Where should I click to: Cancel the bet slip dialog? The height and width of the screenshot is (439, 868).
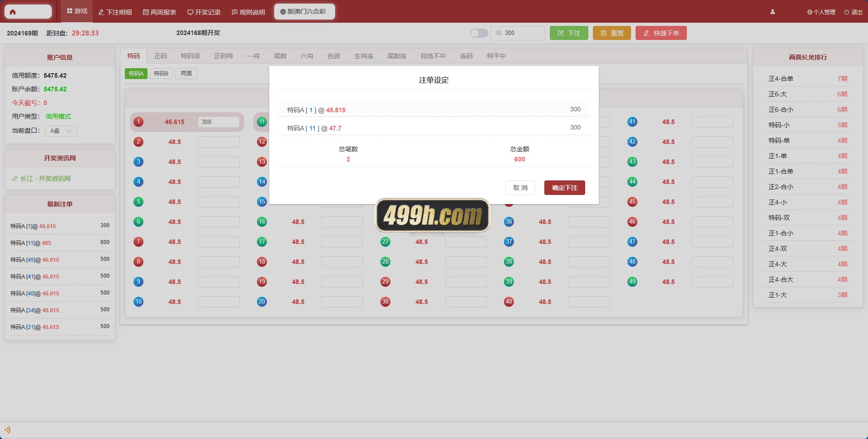tap(520, 188)
